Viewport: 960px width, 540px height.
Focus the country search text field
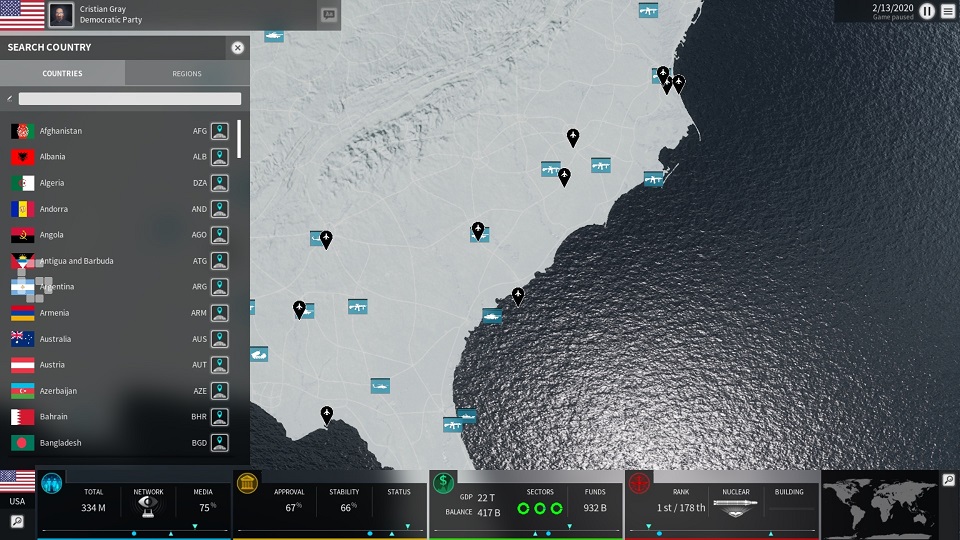[x=130, y=99]
